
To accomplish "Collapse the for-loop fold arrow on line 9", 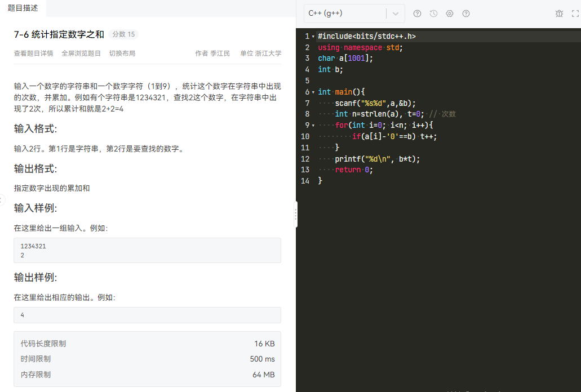I will click(x=313, y=126).
